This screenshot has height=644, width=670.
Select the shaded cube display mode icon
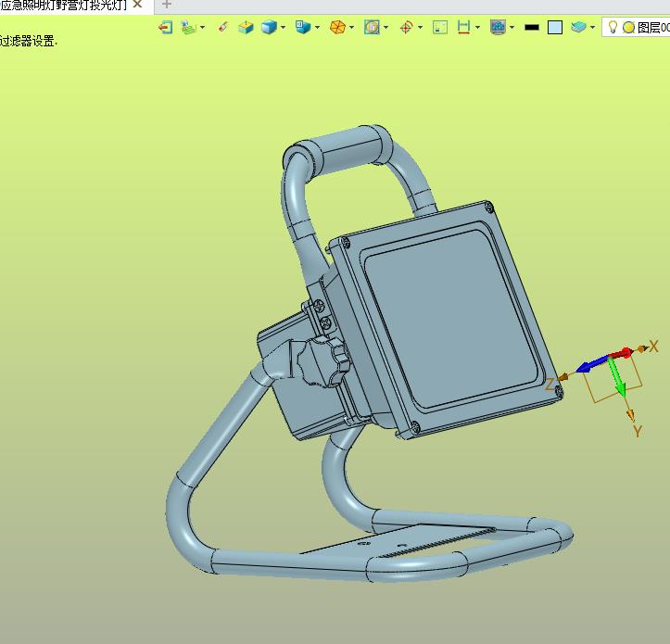click(269, 28)
